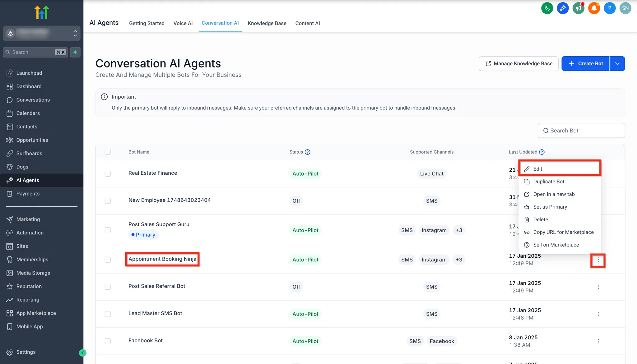This screenshot has width=637, height=364.
Task: Open the notifications bell icon
Action: click(x=594, y=8)
